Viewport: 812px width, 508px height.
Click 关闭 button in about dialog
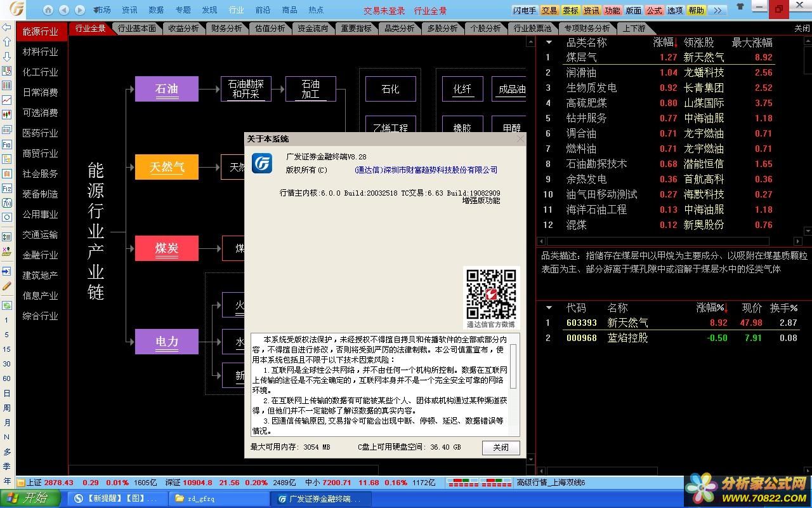coord(501,447)
